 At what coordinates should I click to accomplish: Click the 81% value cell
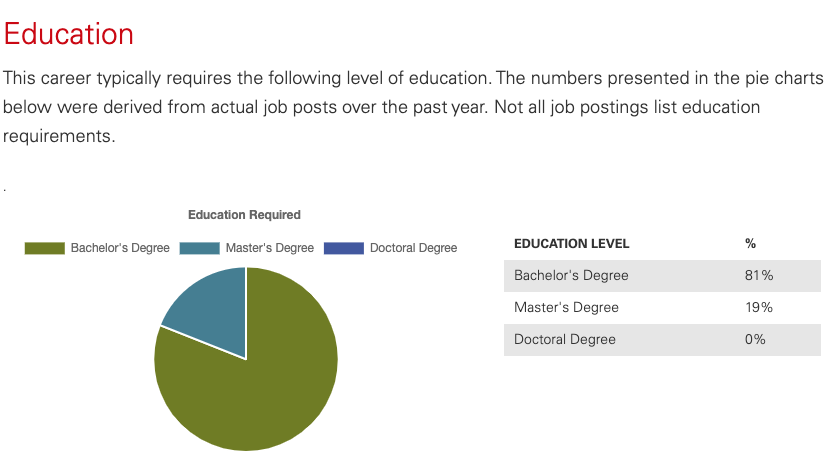click(759, 276)
